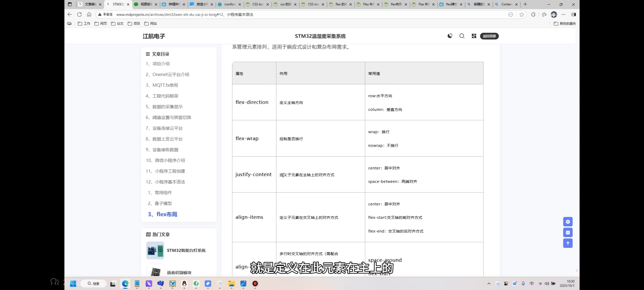Image resolution: width=644 pixels, height=290 pixels.
Task: Click the blue middle floating panel button
Action: pyautogui.click(x=568, y=232)
